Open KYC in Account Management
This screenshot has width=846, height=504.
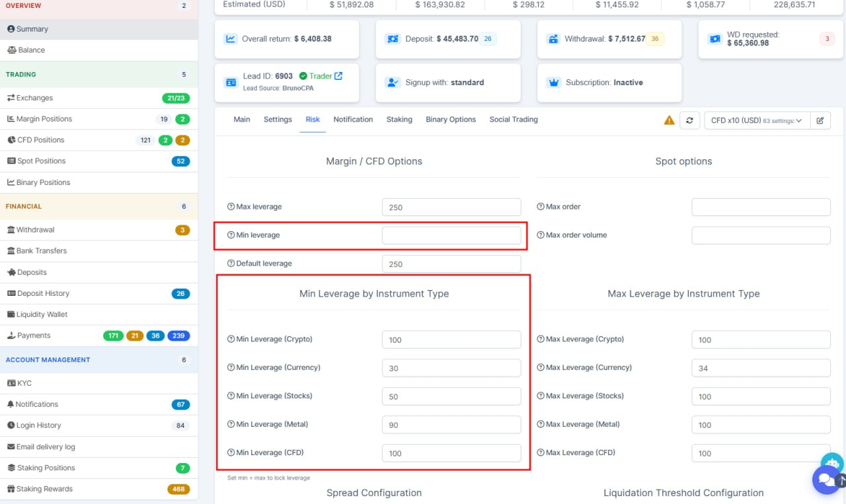tap(98, 383)
